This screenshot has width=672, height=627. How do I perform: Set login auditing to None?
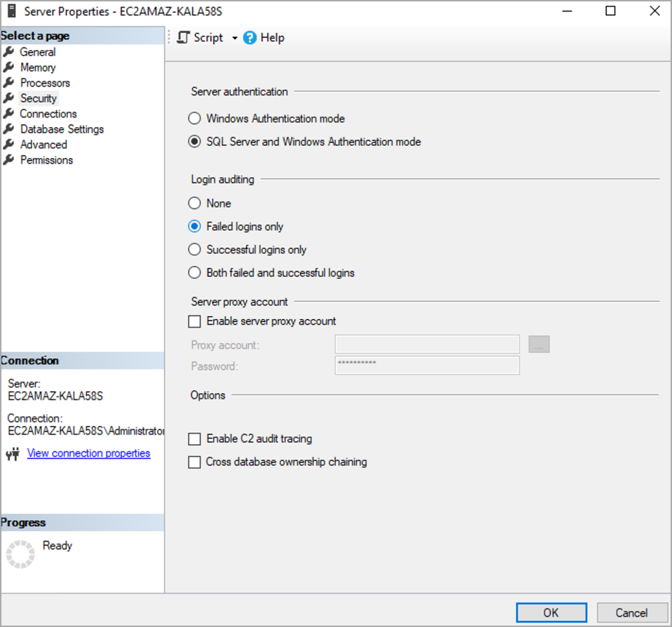(194, 203)
